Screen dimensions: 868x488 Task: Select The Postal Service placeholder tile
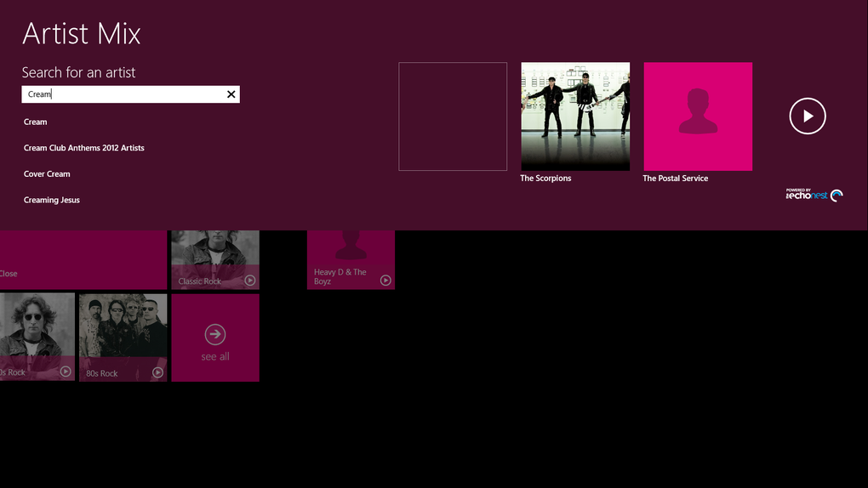point(698,116)
